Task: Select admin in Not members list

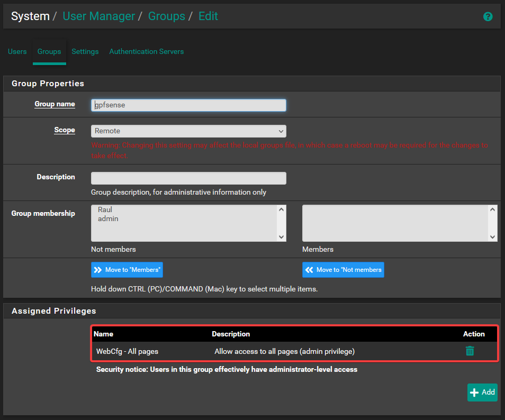Action: pyautogui.click(x=108, y=218)
